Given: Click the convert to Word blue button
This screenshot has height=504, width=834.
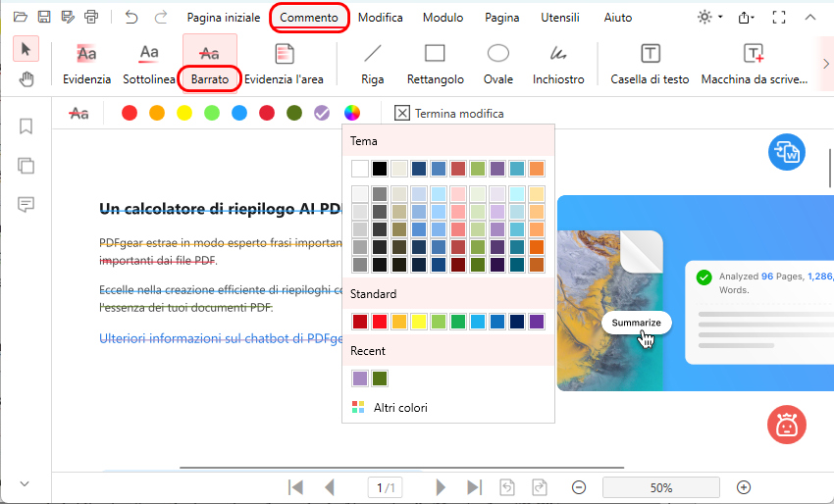Looking at the screenshot, I should pyautogui.click(x=787, y=152).
